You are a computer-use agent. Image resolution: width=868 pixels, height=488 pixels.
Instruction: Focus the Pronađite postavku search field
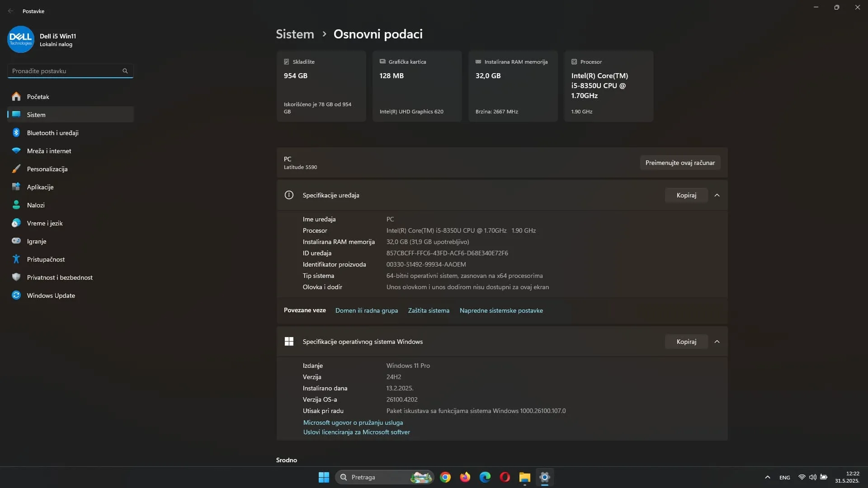[71, 71]
